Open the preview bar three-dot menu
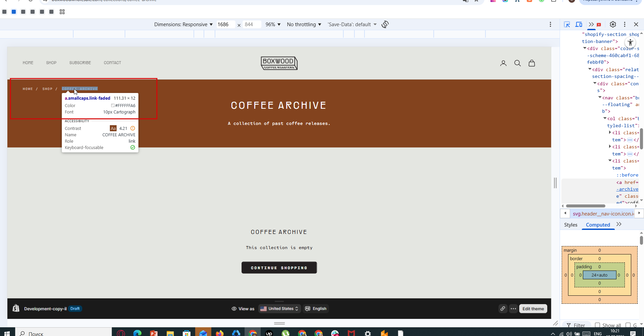The height and width of the screenshot is (336, 644). (513, 308)
